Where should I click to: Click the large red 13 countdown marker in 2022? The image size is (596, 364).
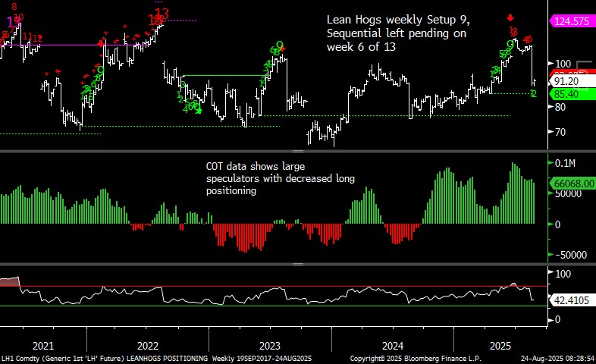click(x=162, y=12)
